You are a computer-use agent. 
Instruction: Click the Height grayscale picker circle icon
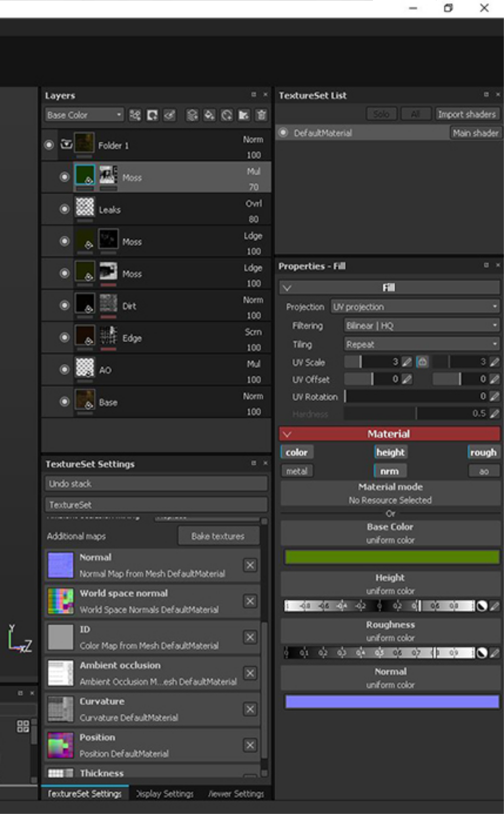[482, 606]
